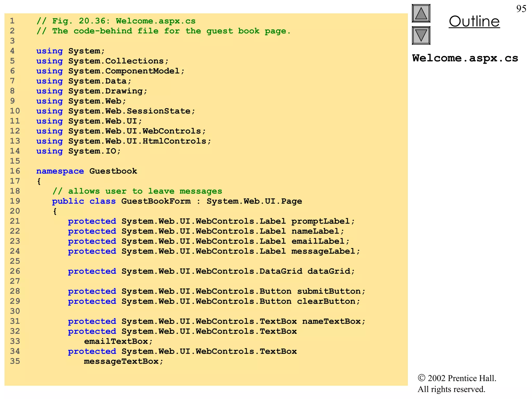Viewport: 532px width, 399px height.
Task: Select the code-behind file comment line
Action: click(163, 31)
